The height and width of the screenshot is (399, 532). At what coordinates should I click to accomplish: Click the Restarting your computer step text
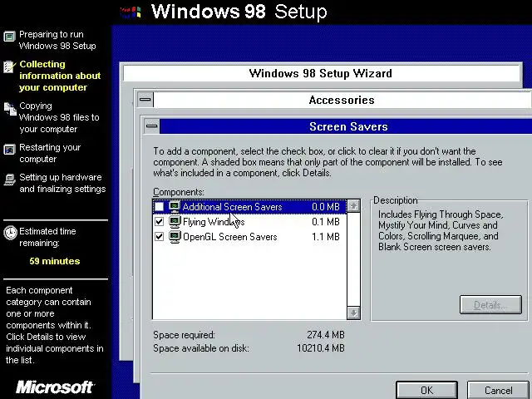click(50, 153)
